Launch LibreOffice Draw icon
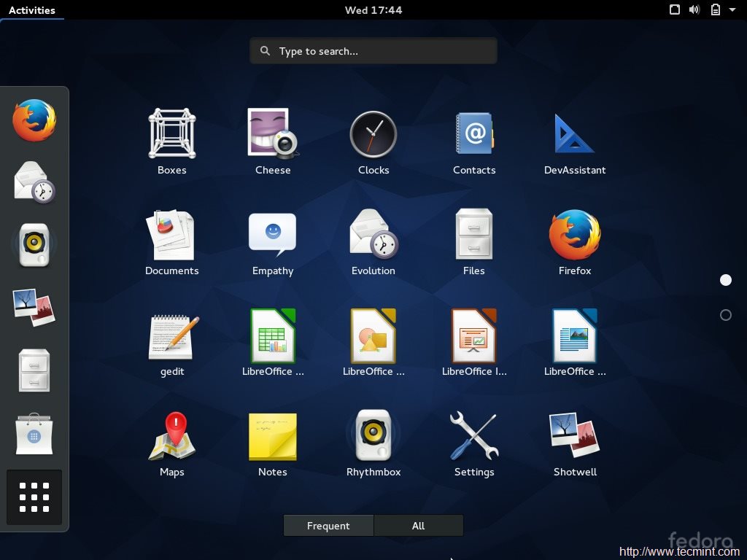Image resolution: width=747 pixels, height=560 pixels. [373, 335]
